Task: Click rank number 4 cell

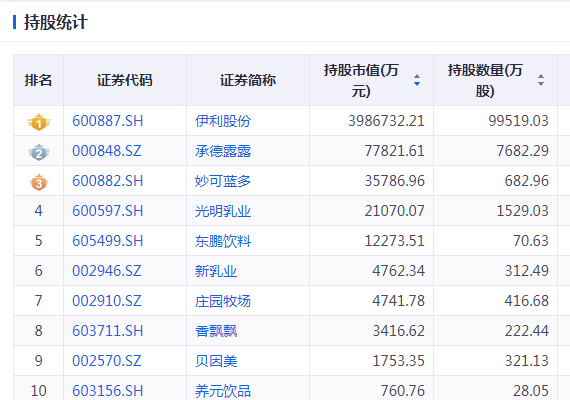Action: [x=39, y=211]
